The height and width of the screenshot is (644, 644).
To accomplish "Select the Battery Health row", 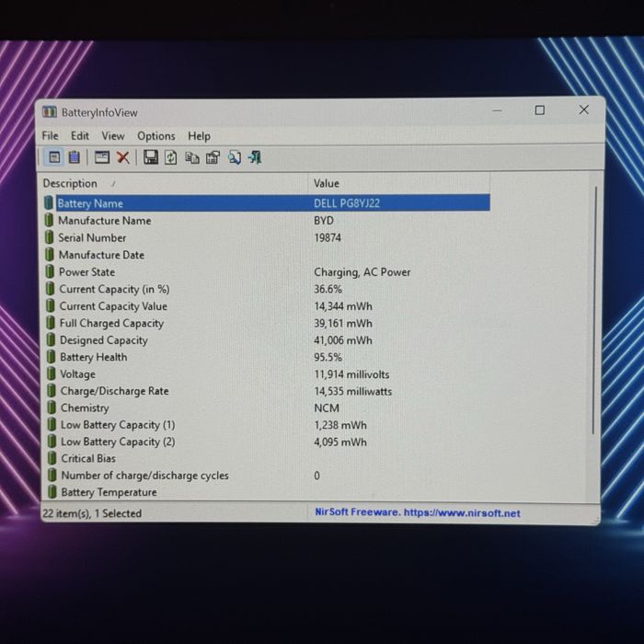I will (x=267, y=357).
